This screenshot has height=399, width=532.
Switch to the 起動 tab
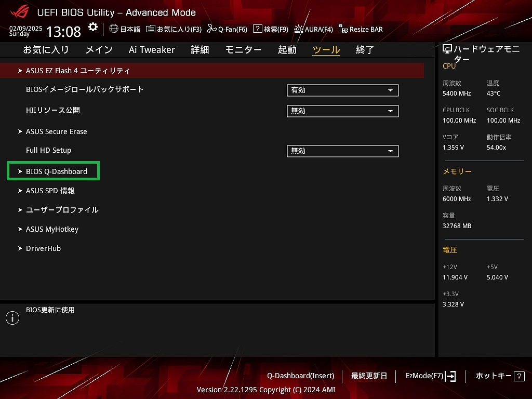pos(287,50)
